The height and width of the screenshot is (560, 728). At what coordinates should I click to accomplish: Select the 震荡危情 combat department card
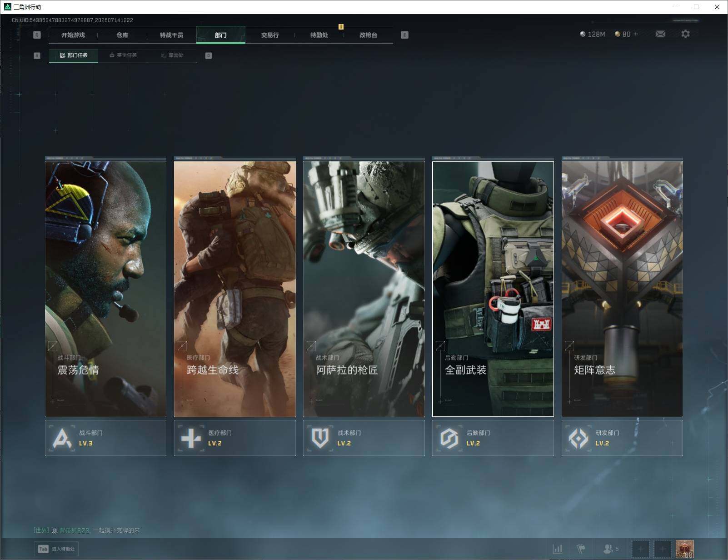[105, 289]
